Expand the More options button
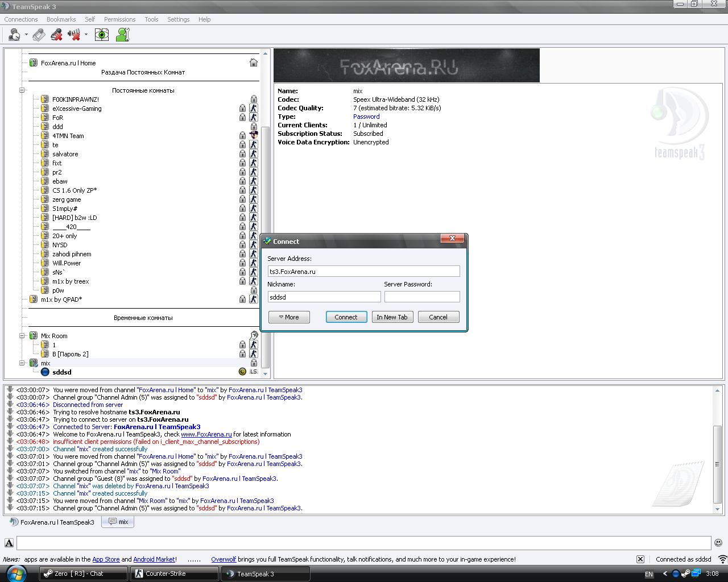The width and height of the screenshot is (728, 582). tap(289, 317)
